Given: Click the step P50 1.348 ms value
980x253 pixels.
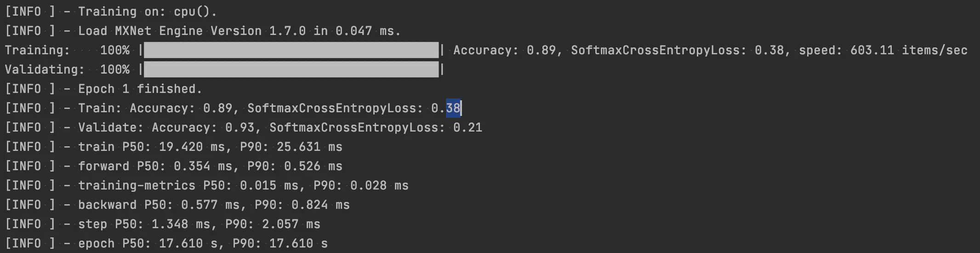Looking at the screenshot, I should (x=180, y=224).
